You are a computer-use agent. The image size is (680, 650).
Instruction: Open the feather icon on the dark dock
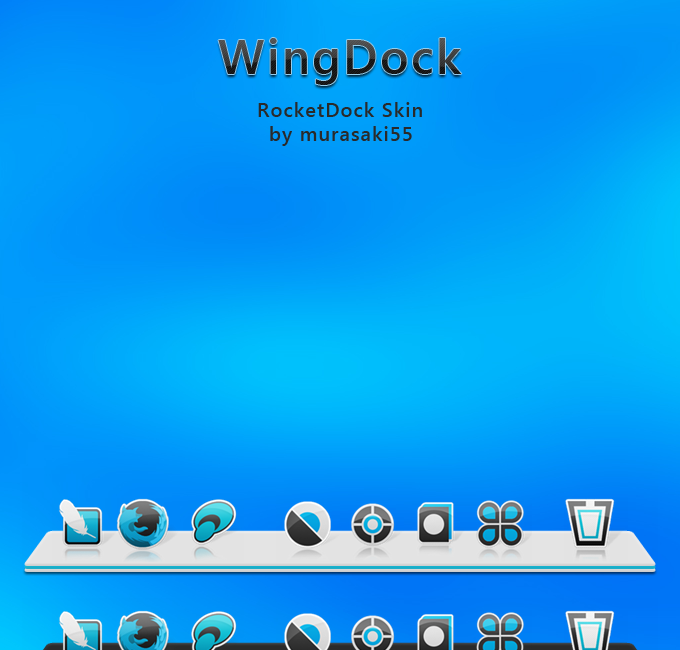[80, 632]
